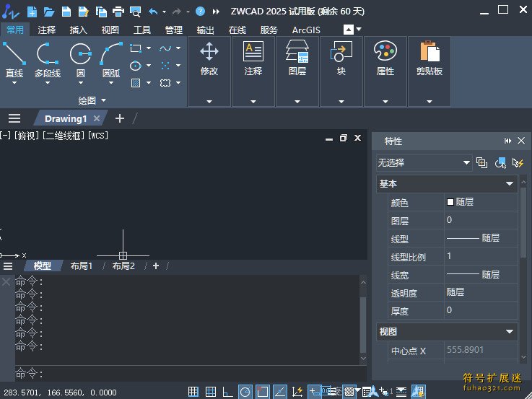Switch to the 布局1 layout tab

(x=82, y=266)
